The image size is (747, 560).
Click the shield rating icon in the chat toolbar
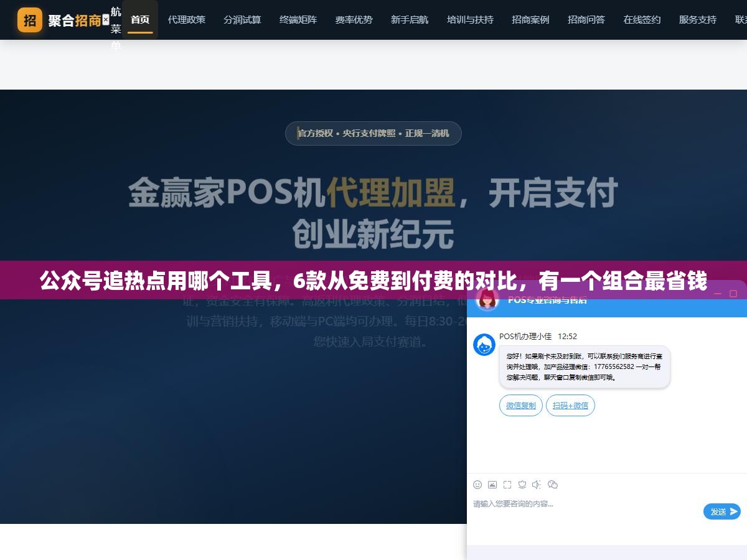point(522,484)
